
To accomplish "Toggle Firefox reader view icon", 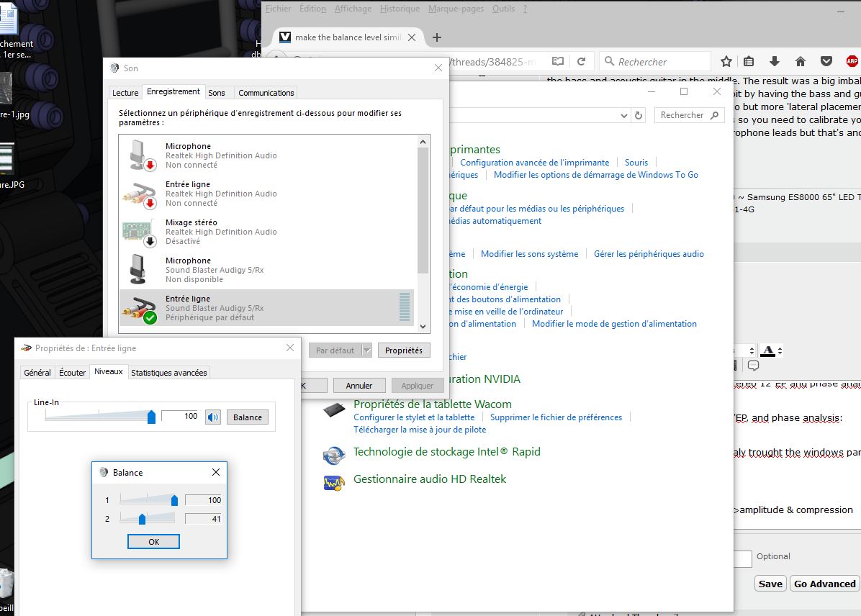I will (x=558, y=62).
